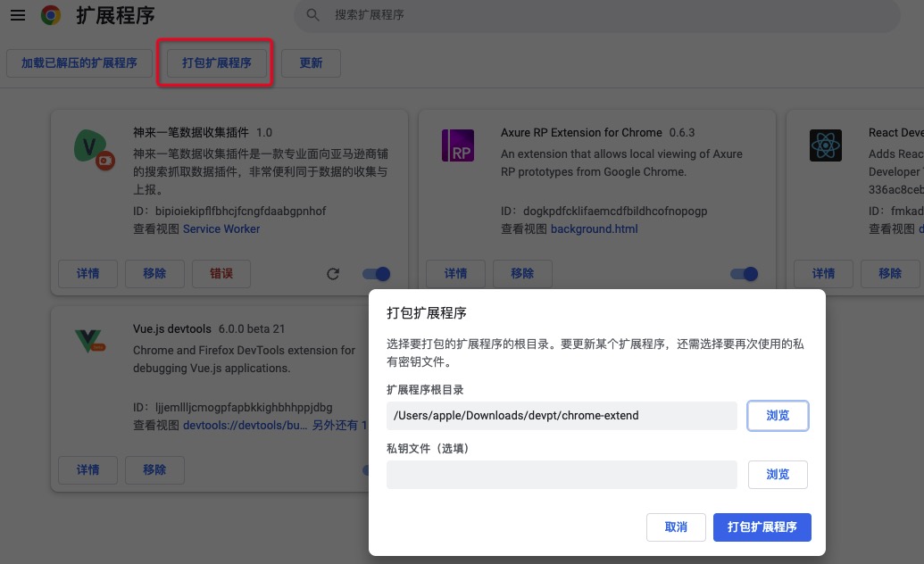Viewport: 924px width, 564px height.
Task: Cancel the pack extension dialog
Action: (x=676, y=527)
